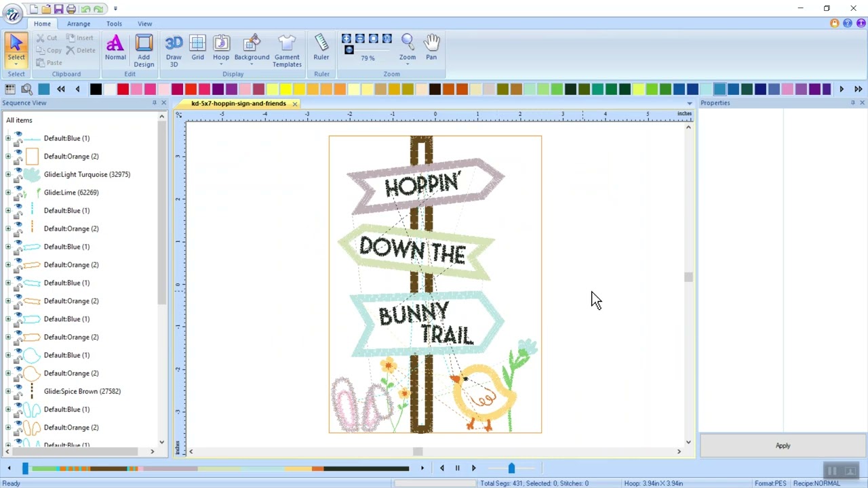
Task: Click the Copy button
Action: click(x=49, y=50)
